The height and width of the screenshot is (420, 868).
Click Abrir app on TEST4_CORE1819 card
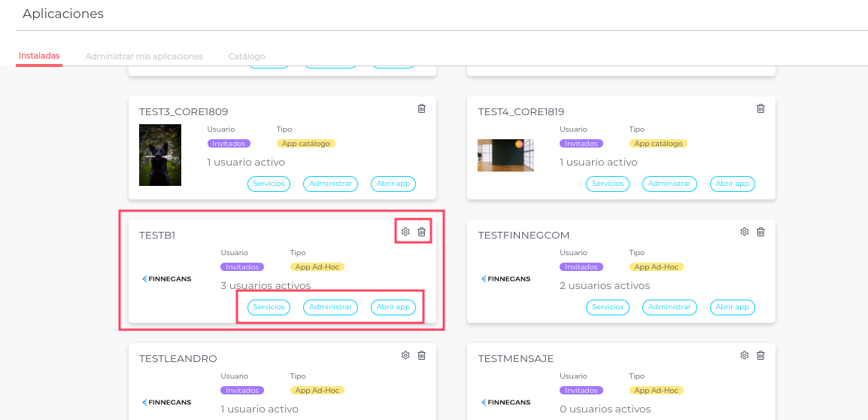click(x=732, y=184)
